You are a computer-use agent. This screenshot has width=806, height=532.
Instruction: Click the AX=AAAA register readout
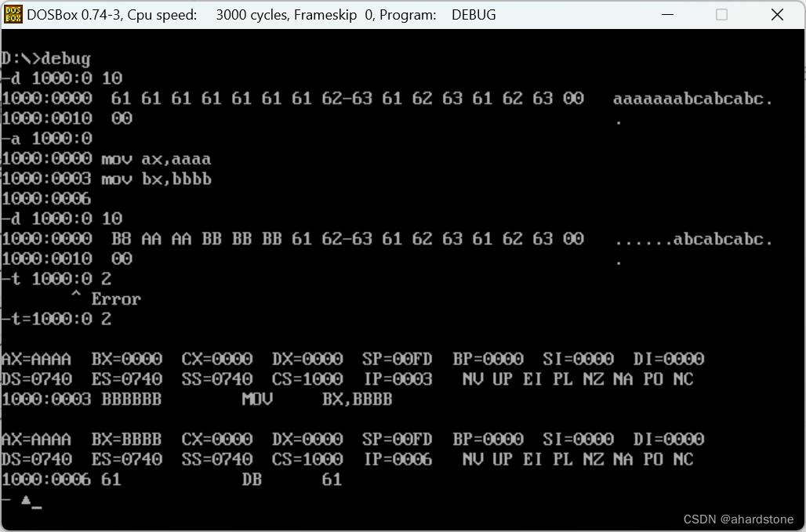coord(37,359)
